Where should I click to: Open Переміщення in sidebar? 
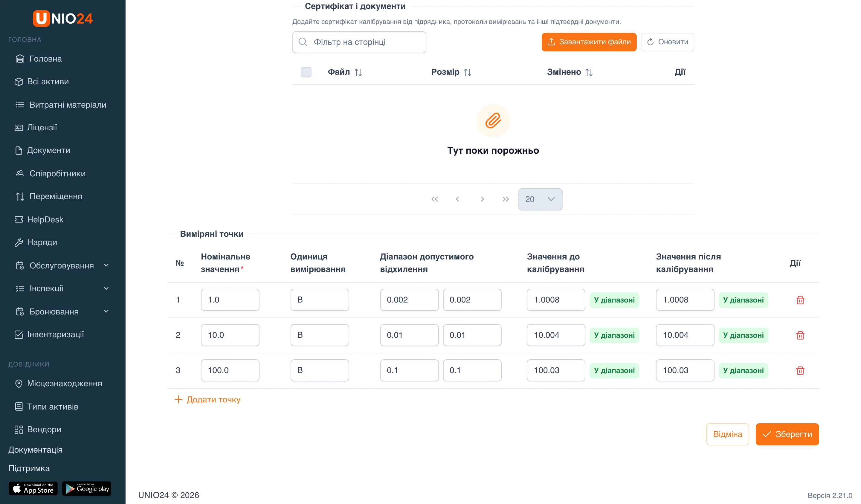point(49,196)
